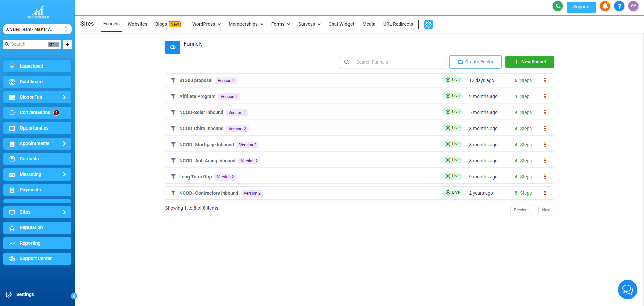Click the blue help question mark icon
The image size is (644, 306).
click(x=619, y=6)
